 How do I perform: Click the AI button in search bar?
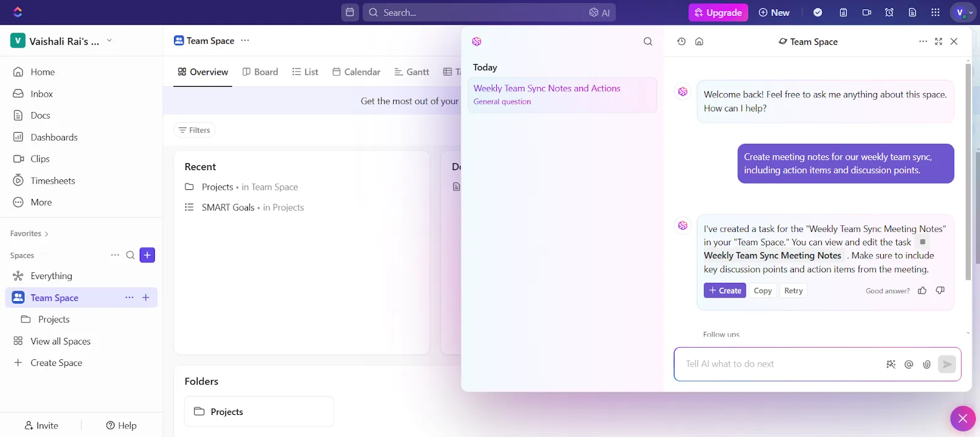(x=600, y=12)
